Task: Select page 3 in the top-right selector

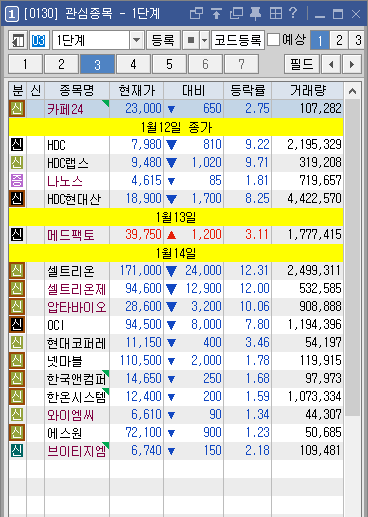Action: click(358, 40)
